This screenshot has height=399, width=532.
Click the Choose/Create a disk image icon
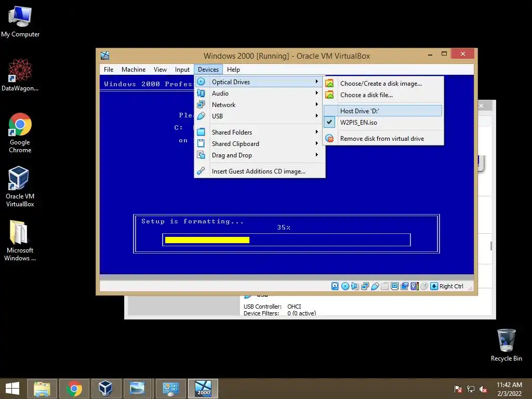[x=329, y=84]
